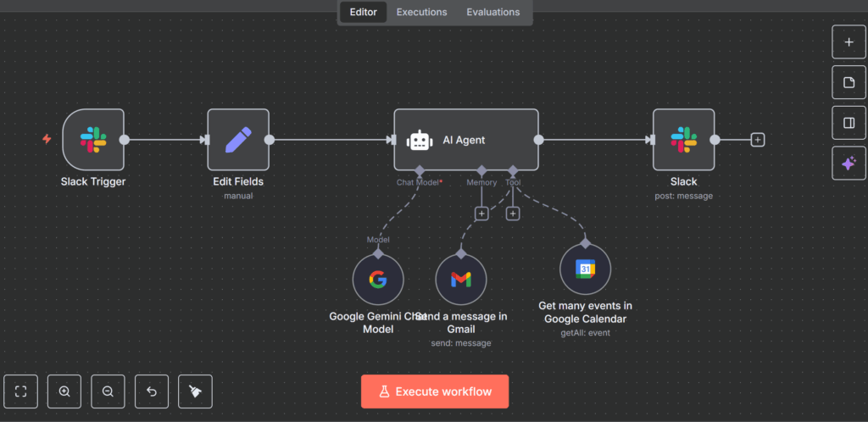Open the AI assistant sparkle button

(849, 164)
